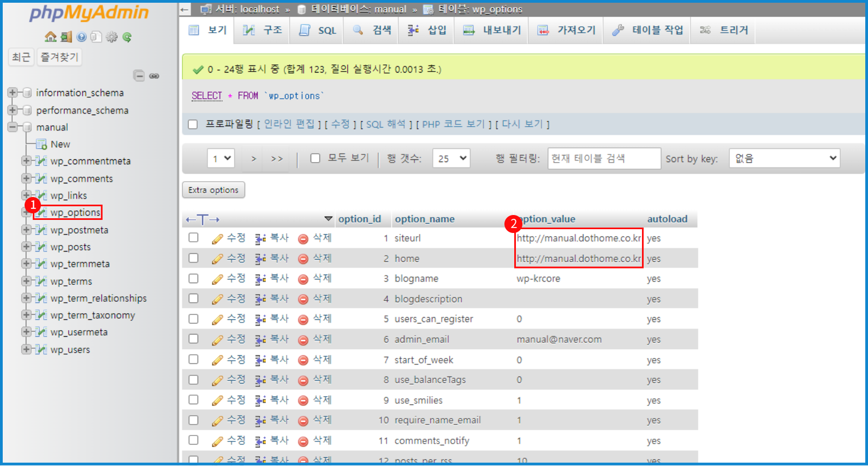Viewport: 868px width, 466px height.
Task: Open the row count dropdown showing 25
Action: [451, 158]
